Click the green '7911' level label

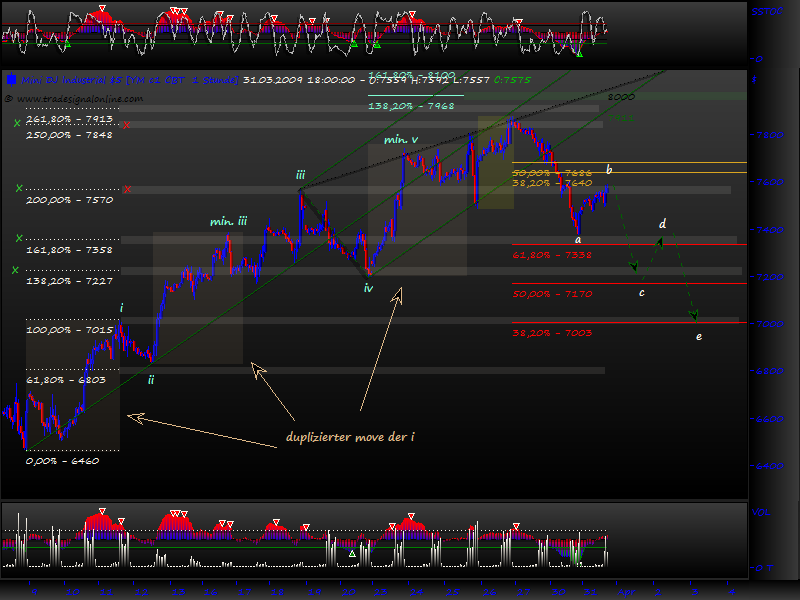(x=620, y=118)
